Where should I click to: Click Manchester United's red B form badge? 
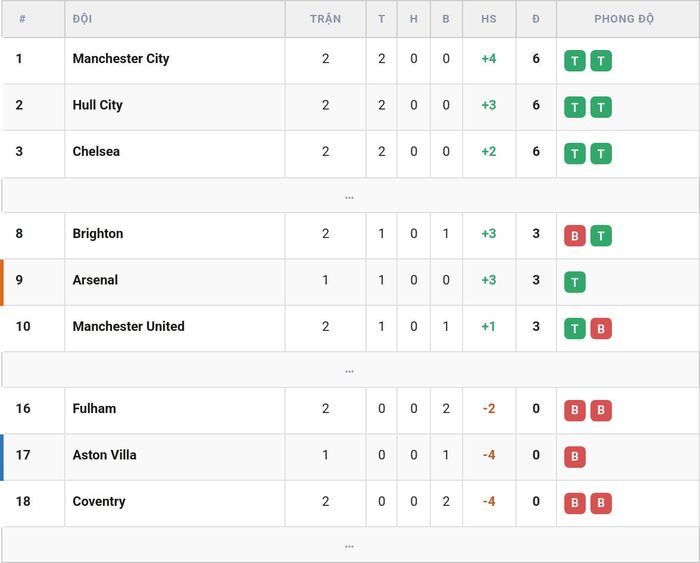601,329
